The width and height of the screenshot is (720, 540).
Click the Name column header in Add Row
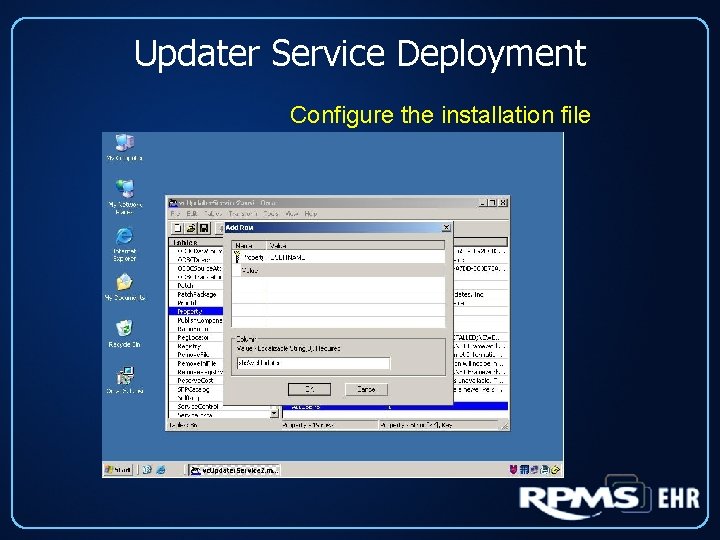(x=249, y=246)
